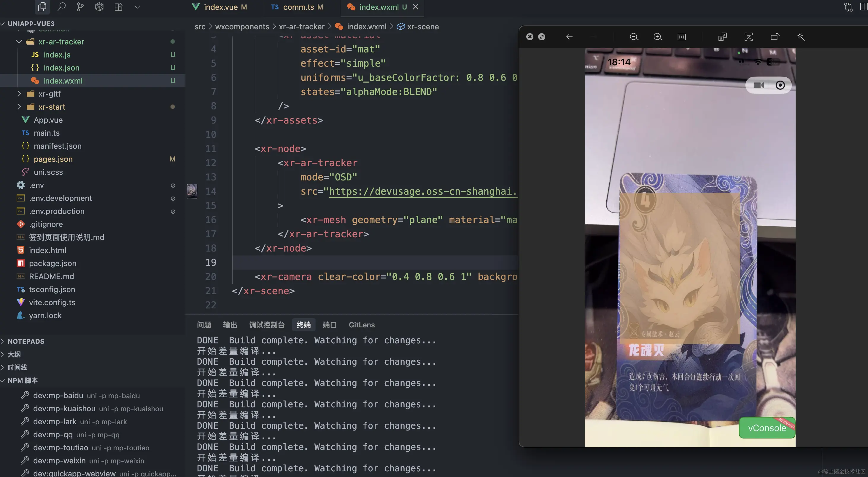Zoom in the image preview
Image resolution: width=868 pixels, height=477 pixels.
click(657, 37)
